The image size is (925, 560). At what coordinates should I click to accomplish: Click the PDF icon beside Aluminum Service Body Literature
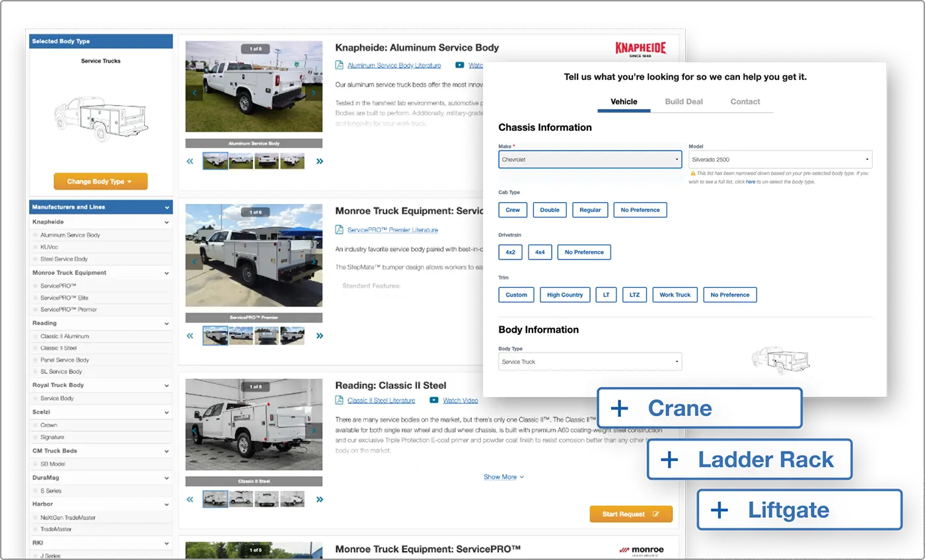339,65
